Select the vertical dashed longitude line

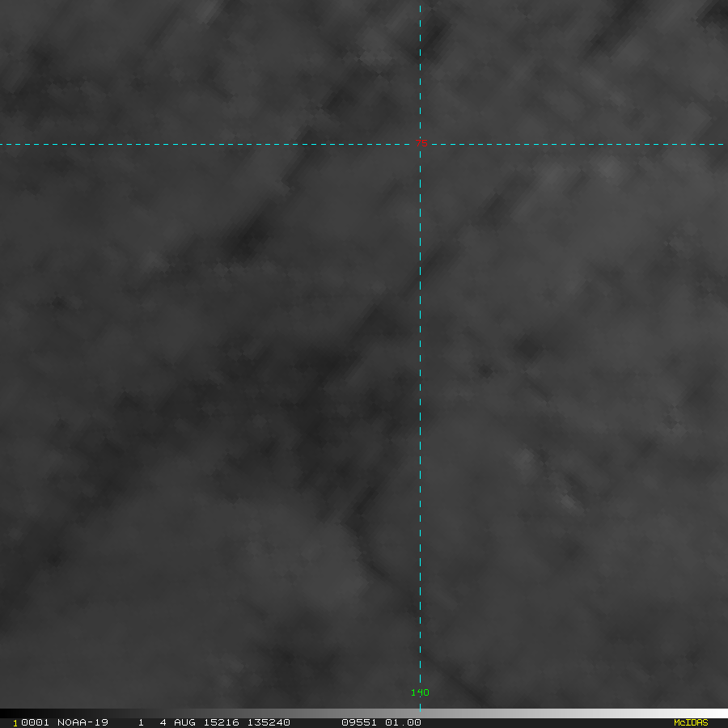pyautogui.click(x=420, y=404)
